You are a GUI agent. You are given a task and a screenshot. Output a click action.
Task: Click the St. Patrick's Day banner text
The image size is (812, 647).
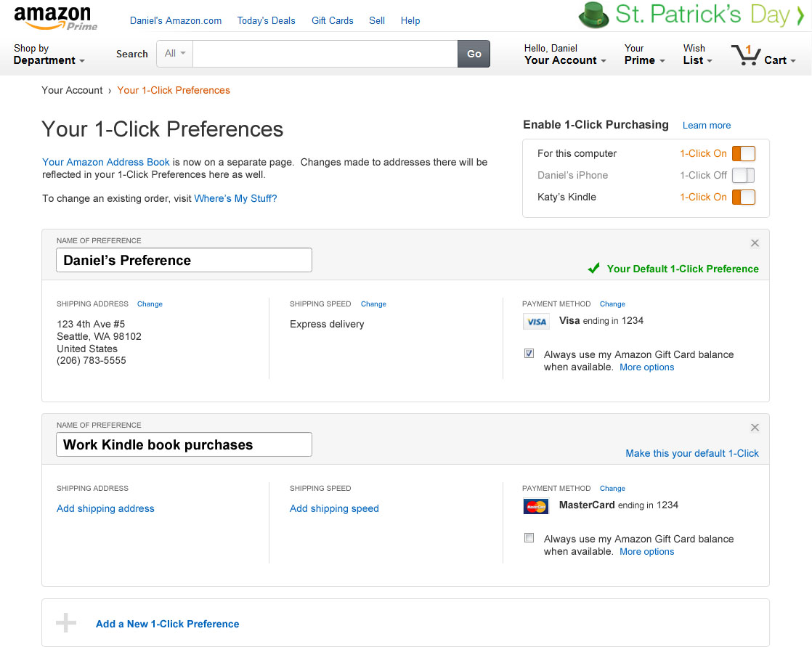(702, 15)
